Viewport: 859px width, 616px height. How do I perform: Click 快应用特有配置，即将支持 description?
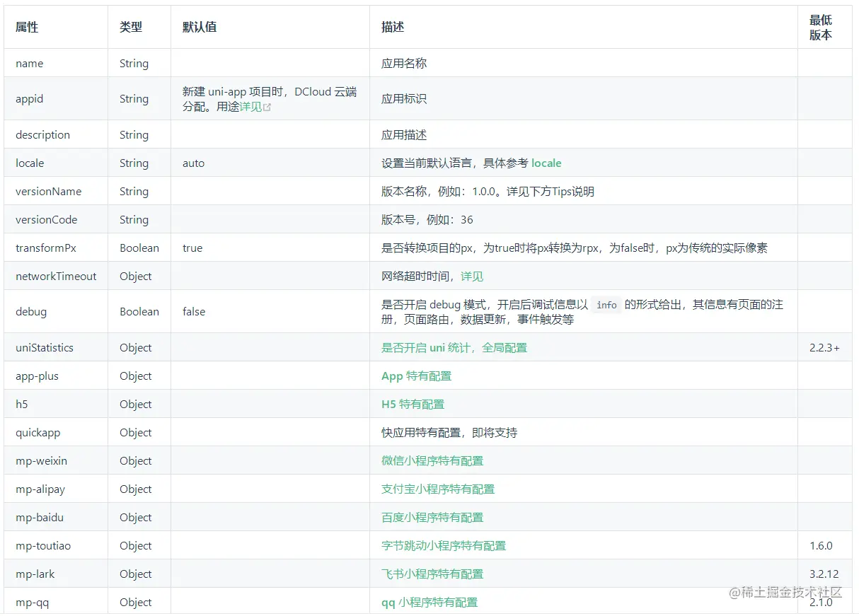tap(449, 432)
